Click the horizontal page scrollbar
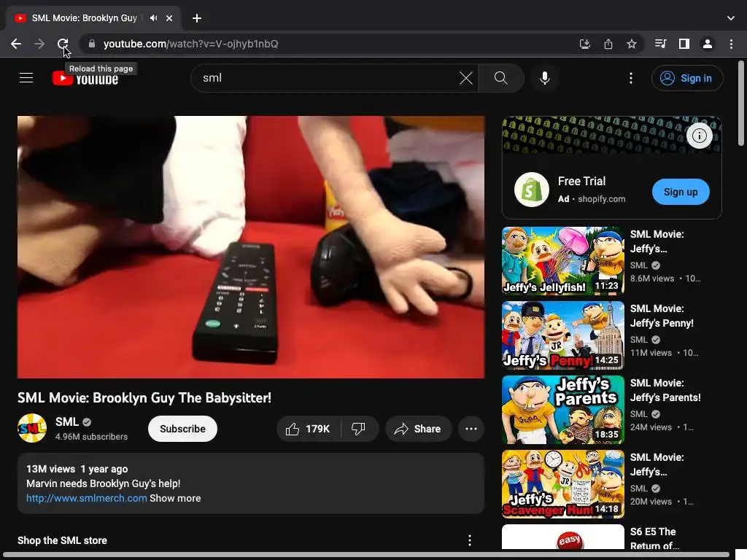 pyautogui.click(x=365, y=555)
